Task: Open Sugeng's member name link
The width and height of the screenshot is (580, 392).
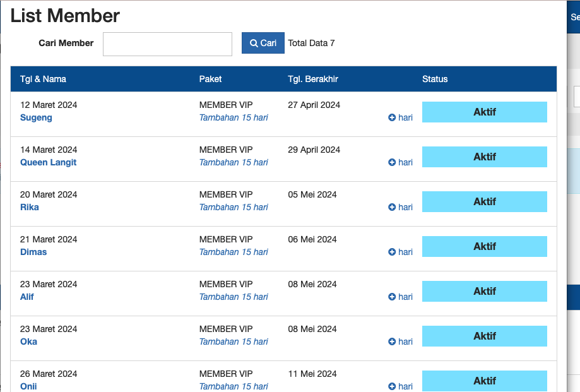Action: (36, 117)
